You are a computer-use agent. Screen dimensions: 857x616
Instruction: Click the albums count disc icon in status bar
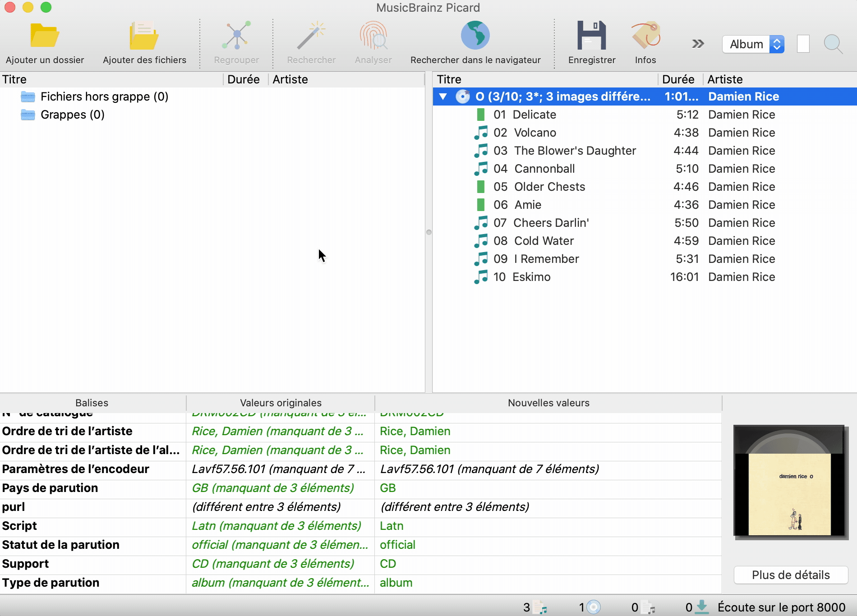pyautogui.click(x=594, y=607)
